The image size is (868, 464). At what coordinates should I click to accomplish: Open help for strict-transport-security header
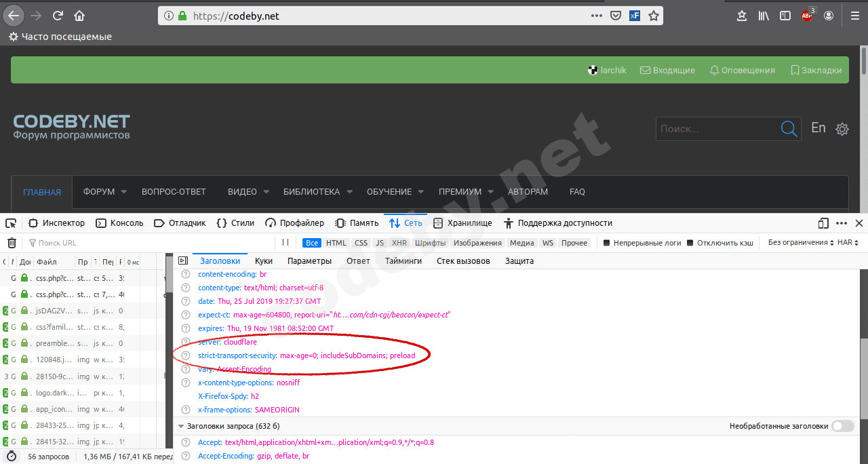click(186, 355)
